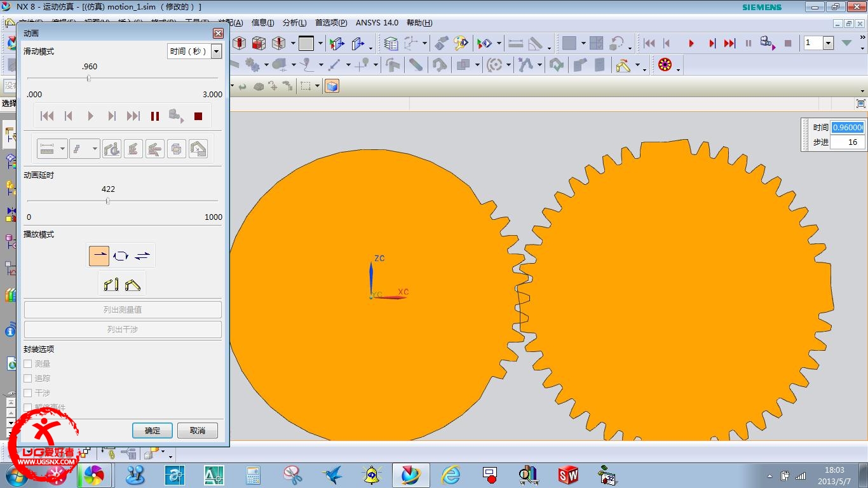Toggle the 干涉 checkbox
The height and width of the screenshot is (488, 868).
pyautogui.click(x=28, y=393)
